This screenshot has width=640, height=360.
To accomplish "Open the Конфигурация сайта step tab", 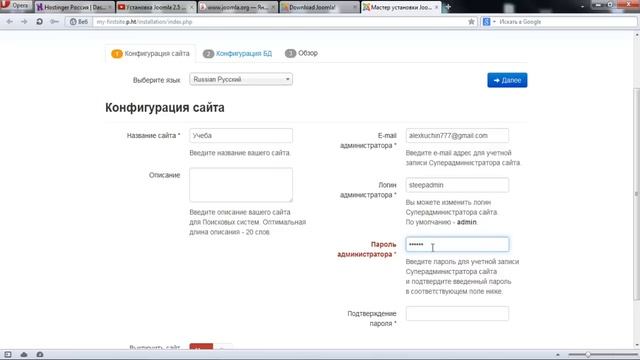I will pyautogui.click(x=151, y=53).
